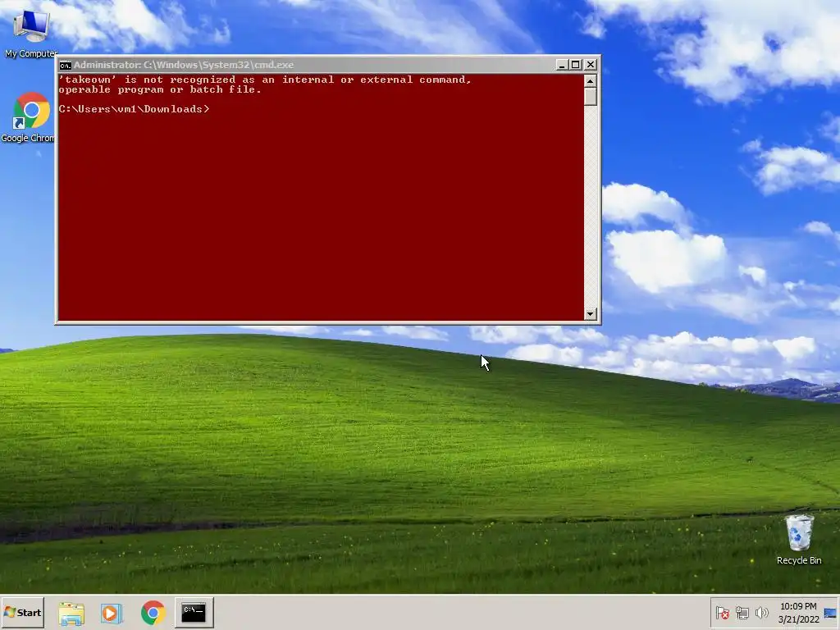Screen dimensions: 840x630
Task: Select the Google Chrome desktop shortcut
Action: click(28, 118)
